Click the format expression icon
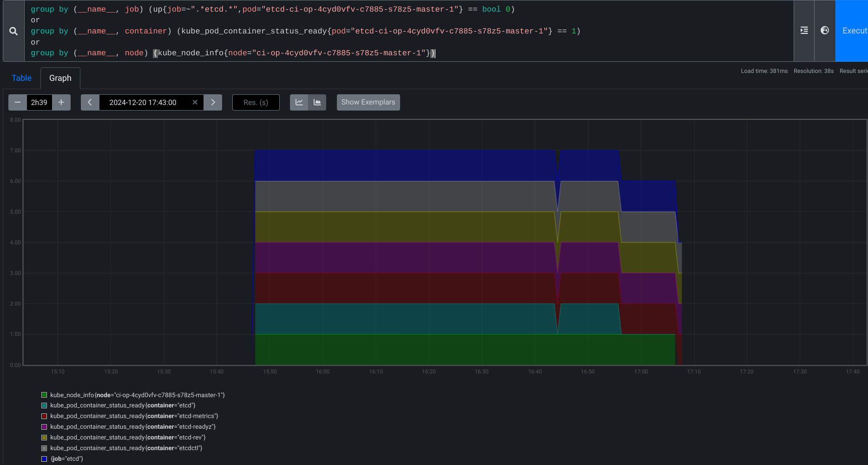This screenshot has height=465, width=868. tap(804, 31)
